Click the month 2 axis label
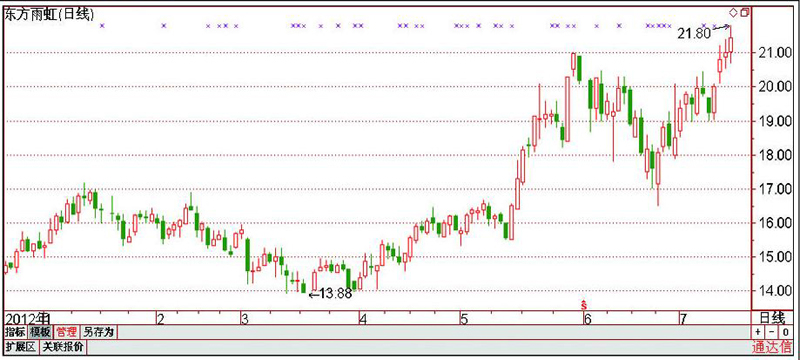Image resolution: width=800 pixels, height=360 pixels. click(x=161, y=320)
